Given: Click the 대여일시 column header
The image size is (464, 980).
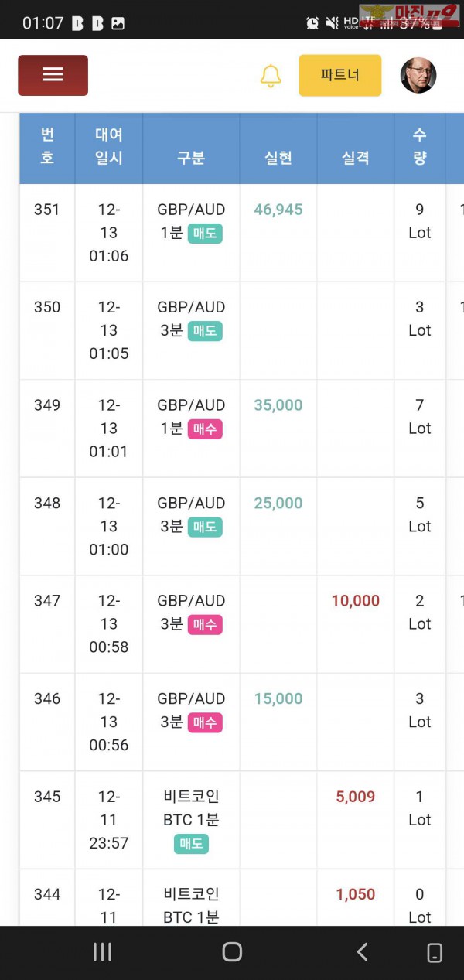Looking at the screenshot, I should pyautogui.click(x=109, y=147).
